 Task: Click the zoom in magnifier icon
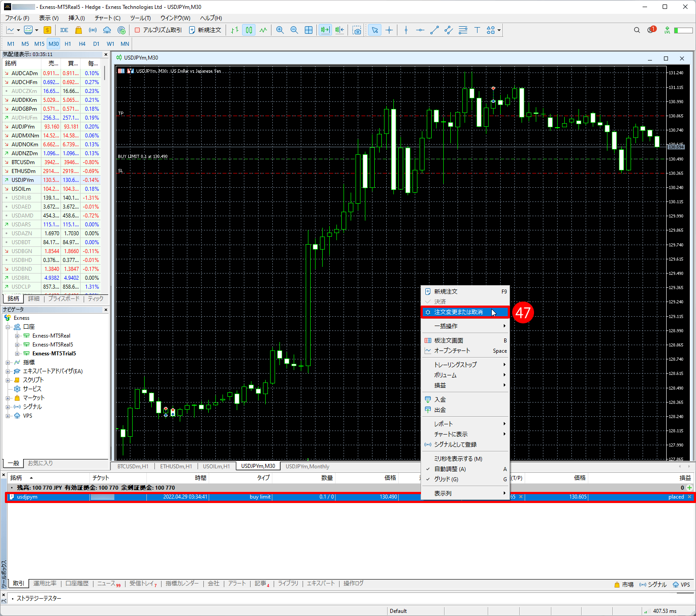coord(280,30)
